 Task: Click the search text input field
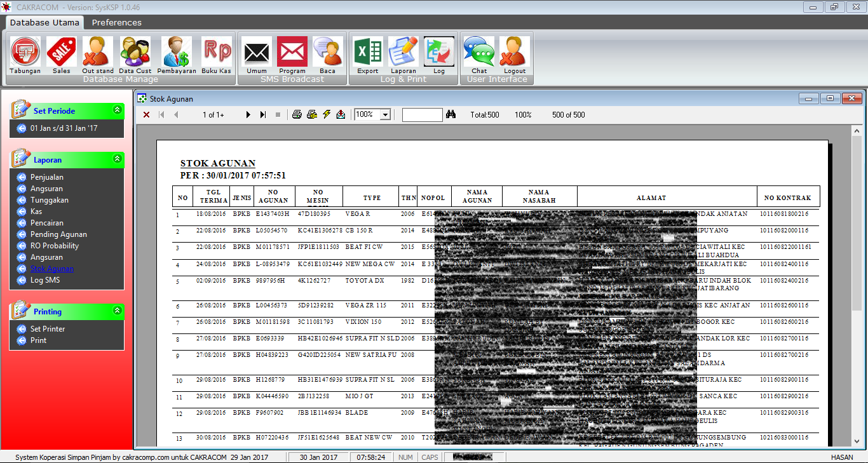point(422,115)
